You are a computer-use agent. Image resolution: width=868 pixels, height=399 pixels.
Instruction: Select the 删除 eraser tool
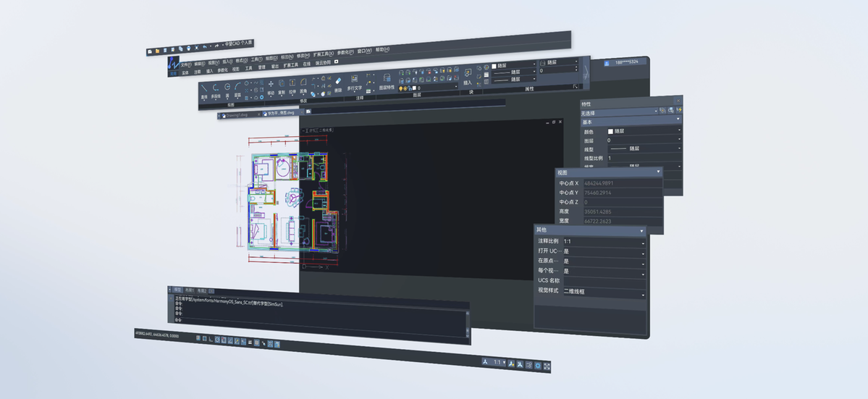pyautogui.click(x=338, y=85)
